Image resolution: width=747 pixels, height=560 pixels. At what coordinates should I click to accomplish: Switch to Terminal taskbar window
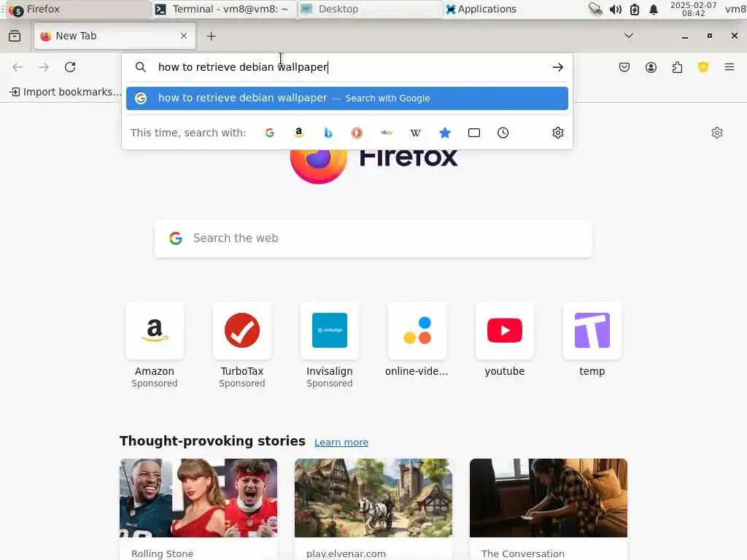(225, 9)
